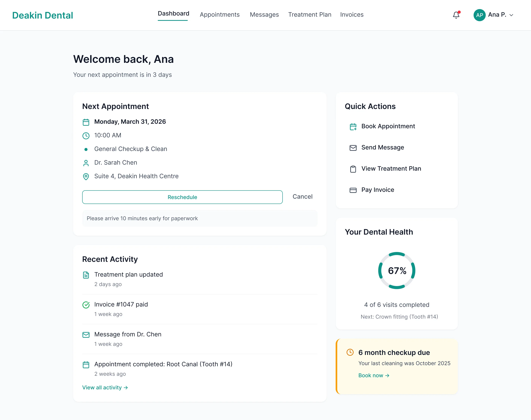Open the Treatment plan updated activity
Viewport: 531px width, 420px height.
[200, 279]
